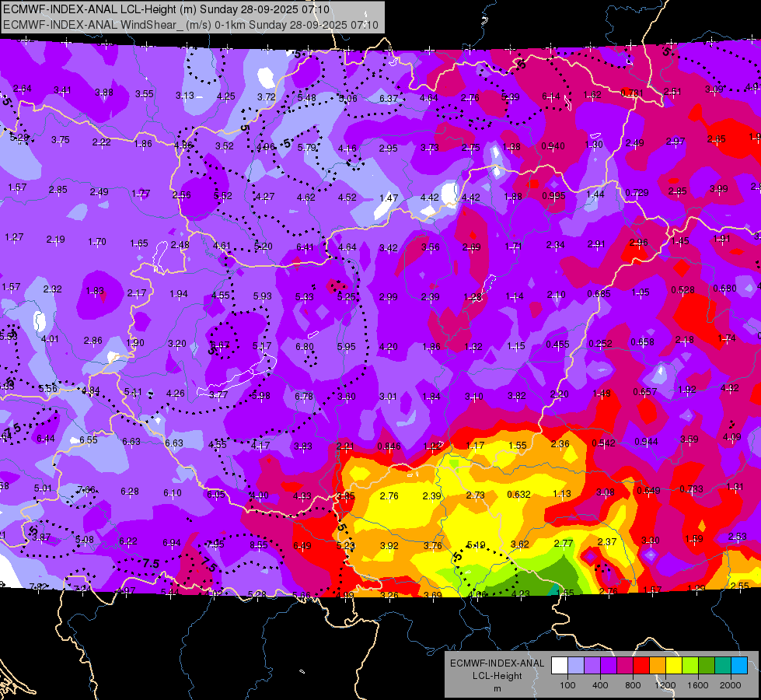This screenshot has width=761, height=700.
Task: Click wind shear value 0.632
Action: click(518, 495)
